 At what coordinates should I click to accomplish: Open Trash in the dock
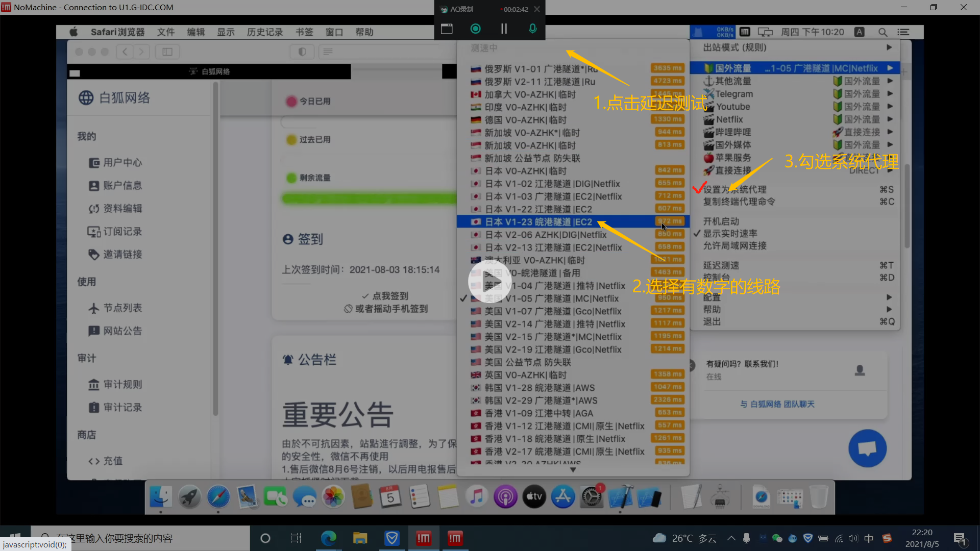(819, 496)
